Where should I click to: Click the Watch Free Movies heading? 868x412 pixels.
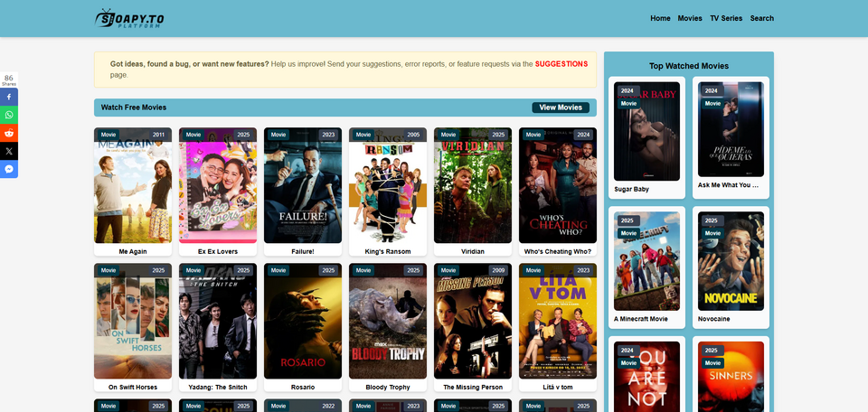134,108
